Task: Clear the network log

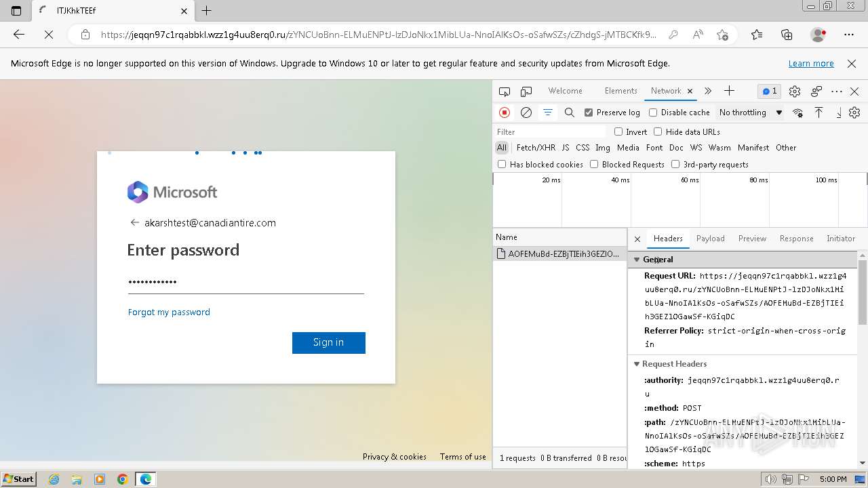Action: tap(526, 113)
